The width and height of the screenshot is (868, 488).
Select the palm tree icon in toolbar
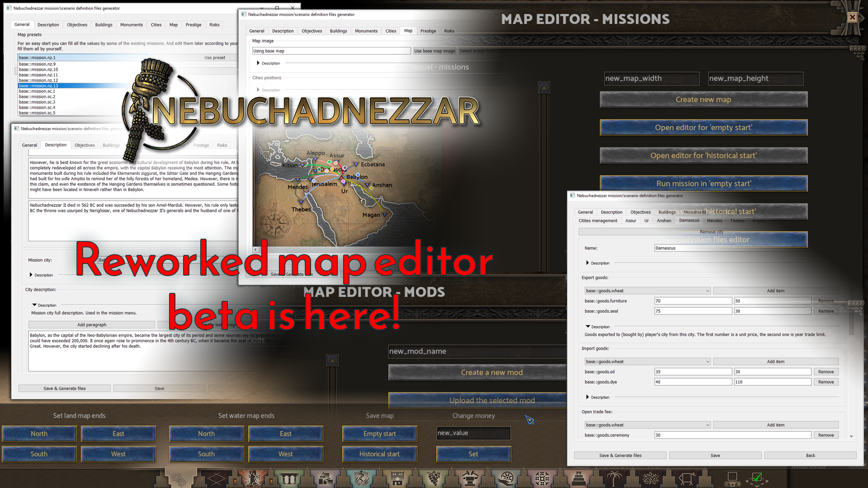614,478
